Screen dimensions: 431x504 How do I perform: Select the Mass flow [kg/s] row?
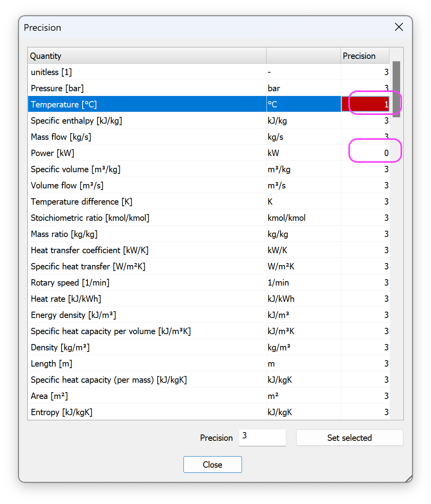pyautogui.click(x=209, y=137)
